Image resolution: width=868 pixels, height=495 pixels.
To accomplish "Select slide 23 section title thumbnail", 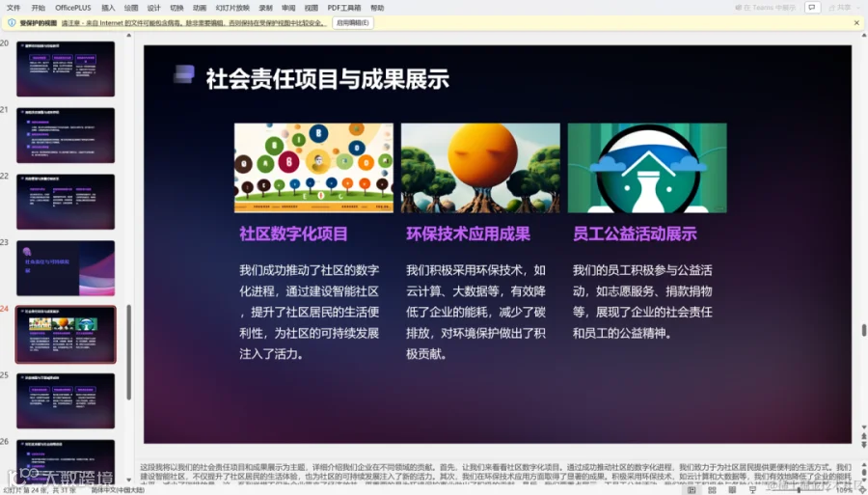I will pyautogui.click(x=66, y=268).
